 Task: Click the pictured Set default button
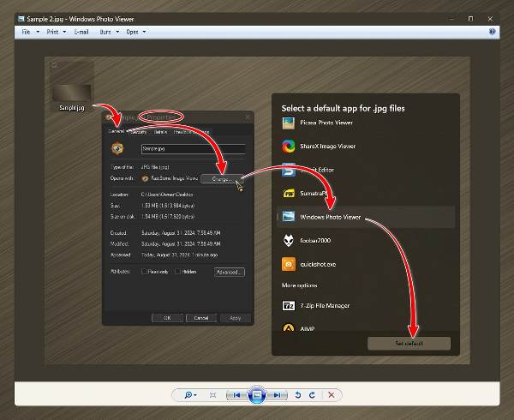coord(409,343)
